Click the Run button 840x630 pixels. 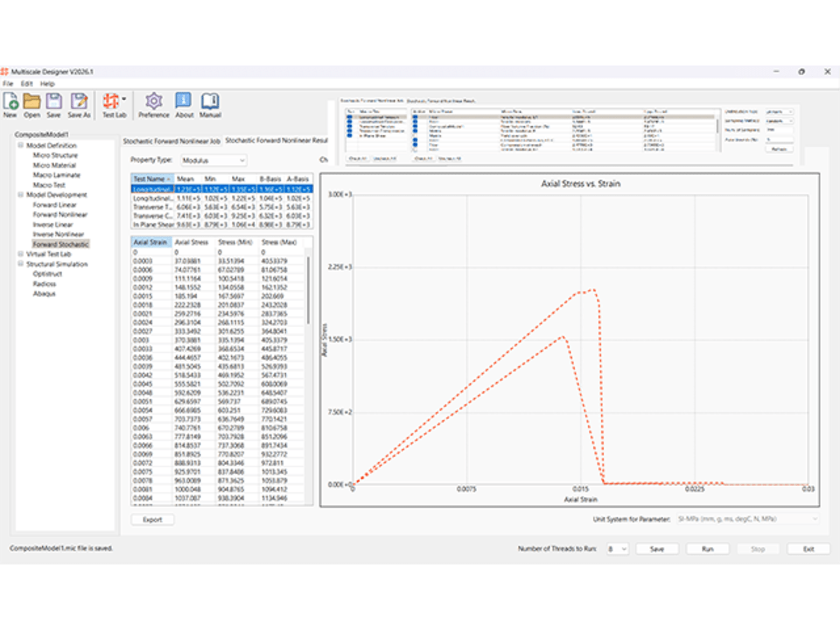click(707, 549)
